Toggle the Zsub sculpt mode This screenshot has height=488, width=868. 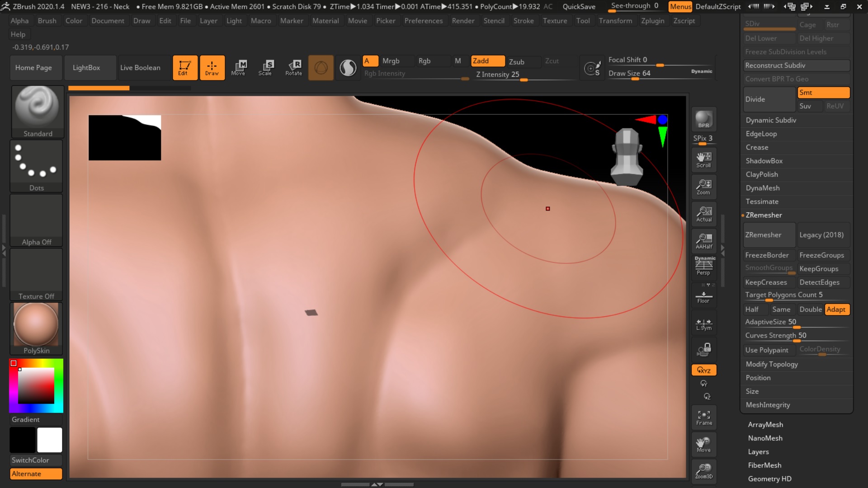516,61
